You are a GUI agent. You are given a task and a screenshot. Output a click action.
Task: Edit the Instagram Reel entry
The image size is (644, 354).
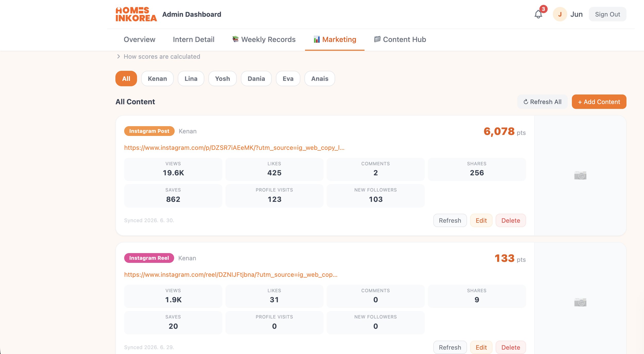pos(481,347)
